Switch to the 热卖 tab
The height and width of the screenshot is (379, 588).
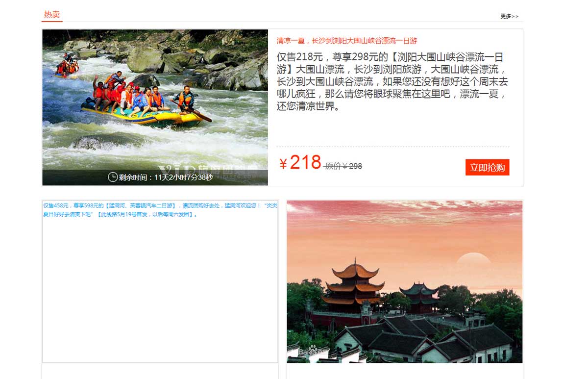click(x=52, y=14)
